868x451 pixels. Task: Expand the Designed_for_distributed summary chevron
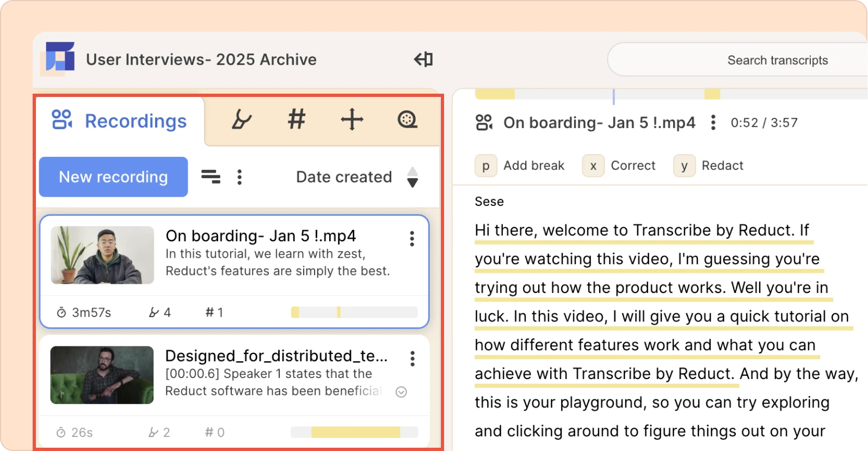pos(401,392)
